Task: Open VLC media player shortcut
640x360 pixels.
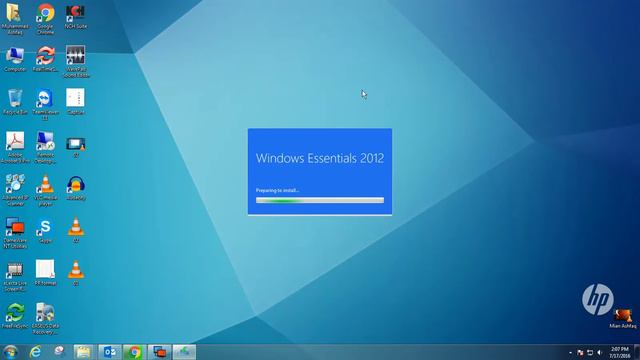Action: 45,190
